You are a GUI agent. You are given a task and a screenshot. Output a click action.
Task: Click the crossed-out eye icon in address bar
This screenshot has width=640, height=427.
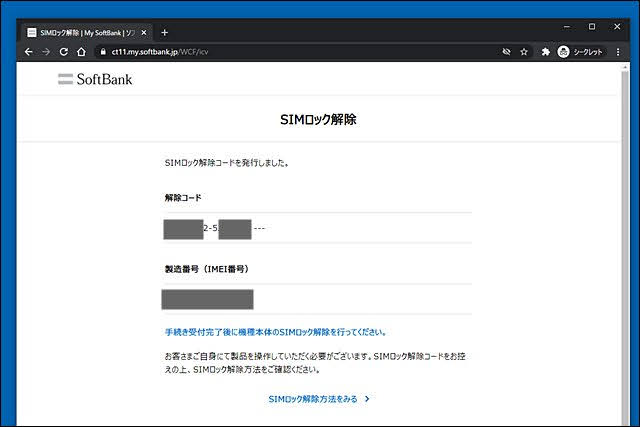click(507, 52)
